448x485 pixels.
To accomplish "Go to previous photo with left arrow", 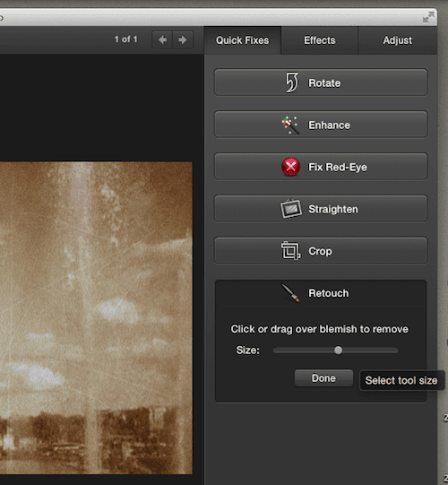I will point(162,40).
